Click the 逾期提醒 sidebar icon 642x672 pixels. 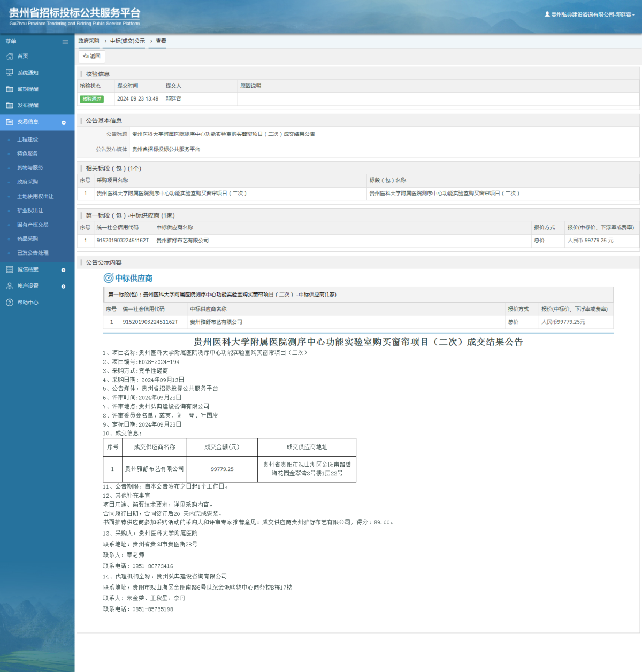[x=10, y=89]
